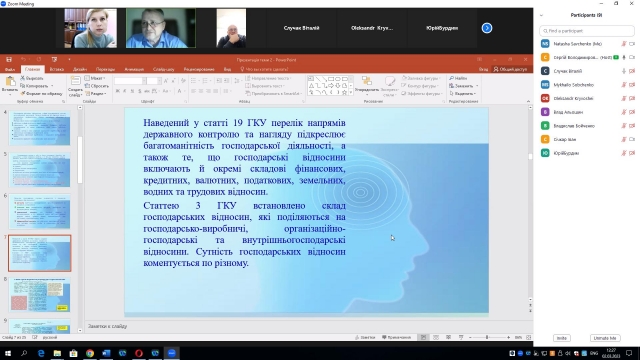Switch to the Transitions (Переходы) tab

(x=105, y=69)
